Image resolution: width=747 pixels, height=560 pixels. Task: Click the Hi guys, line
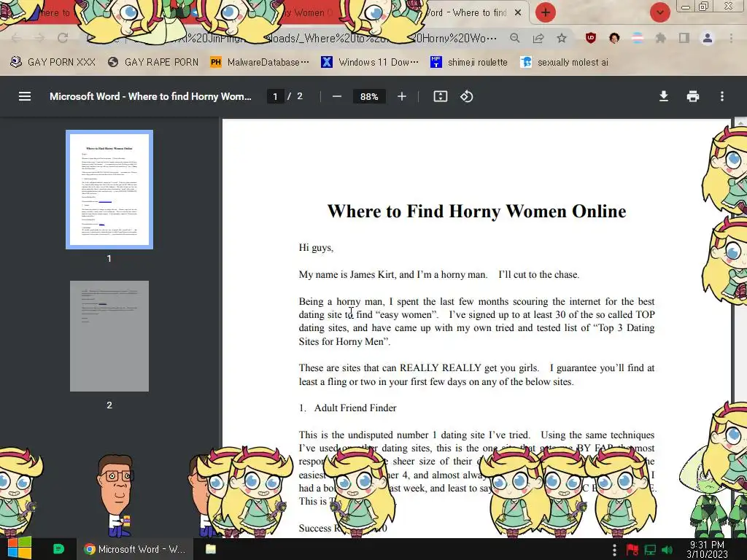click(316, 248)
